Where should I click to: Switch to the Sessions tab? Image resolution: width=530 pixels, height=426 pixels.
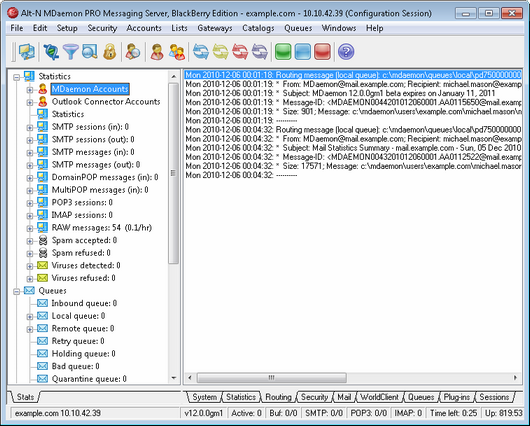coord(494,397)
